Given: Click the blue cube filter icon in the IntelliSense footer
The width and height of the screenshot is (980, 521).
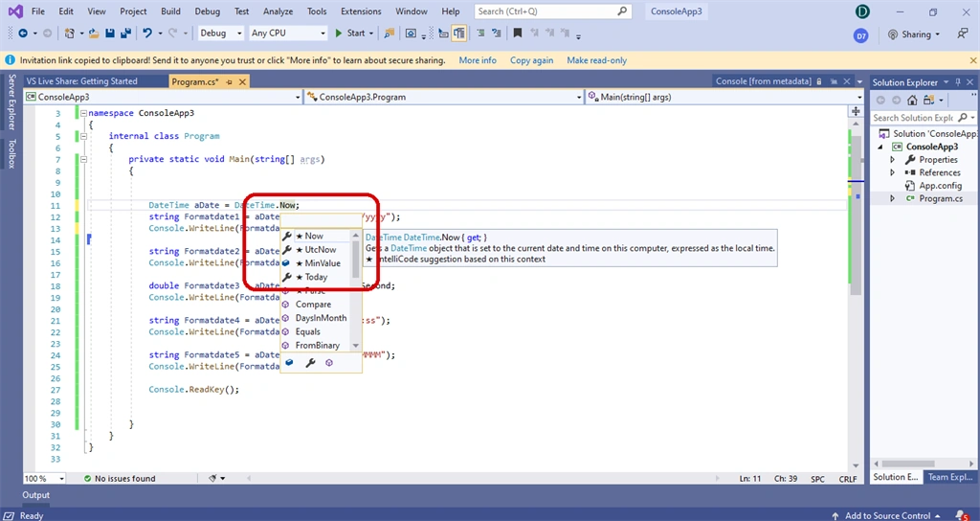Looking at the screenshot, I should click(x=289, y=363).
